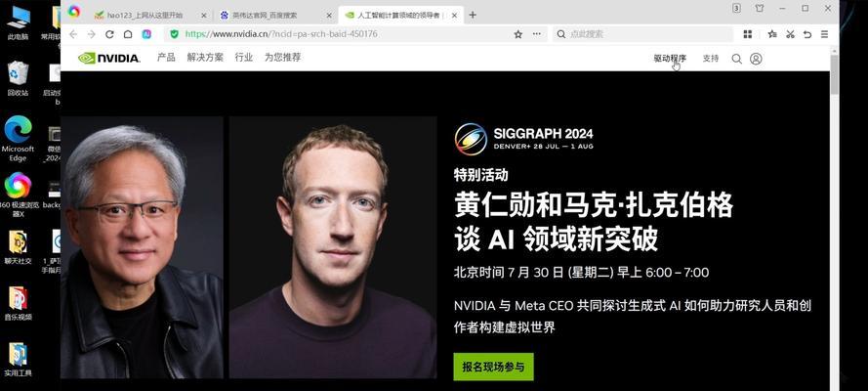Click the NVIDIA logo in the site header
868x391 pixels.
coord(109,58)
